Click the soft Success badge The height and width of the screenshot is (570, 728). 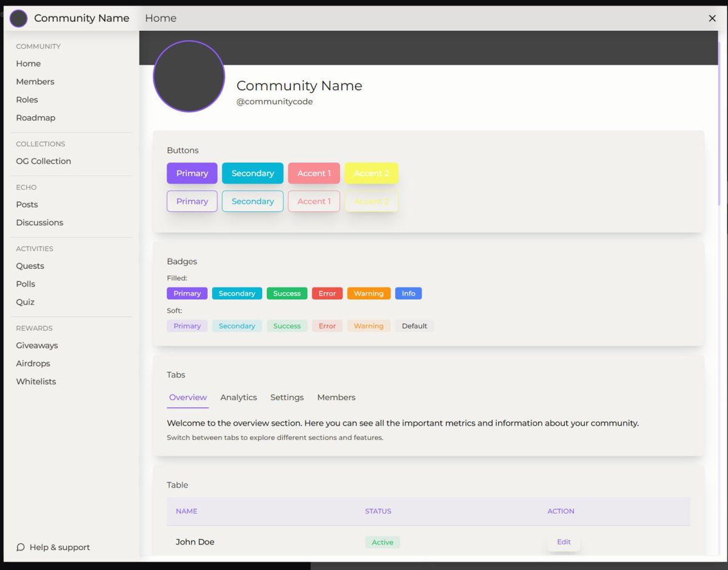pyautogui.click(x=287, y=326)
